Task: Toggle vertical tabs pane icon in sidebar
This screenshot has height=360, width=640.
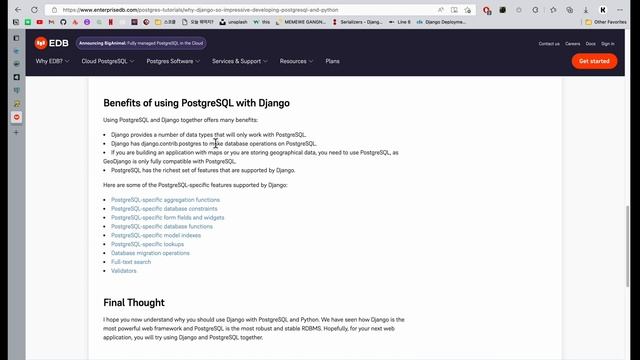Action: click(x=16, y=38)
